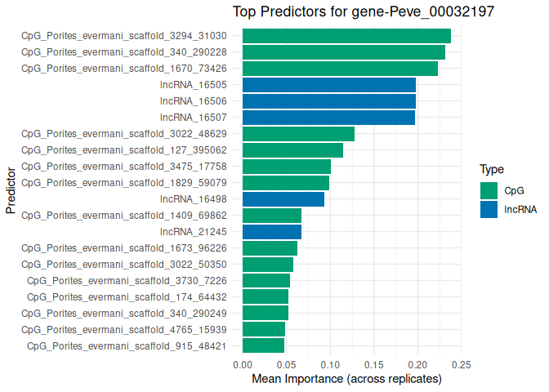Click the CpG_Porites_evermani_scaffold_1670_73426 axis label
549x392 pixels.
(x=124, y=69)
